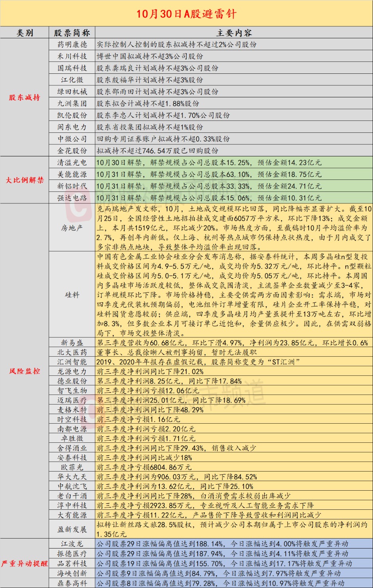Click the "硅料" sector cell

click(x=72, y=295)
